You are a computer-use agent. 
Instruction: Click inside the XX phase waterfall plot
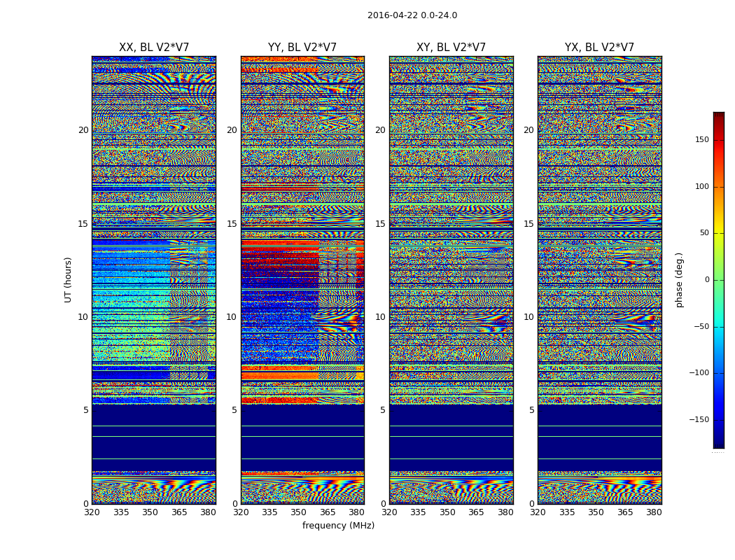(154, 280)
